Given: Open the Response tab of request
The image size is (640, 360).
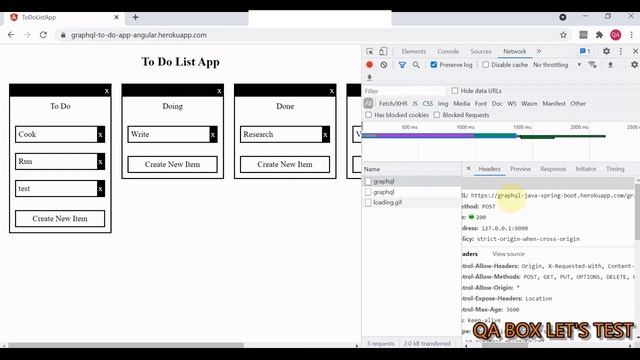Looking at the screenshot, I should coord(553,169).
